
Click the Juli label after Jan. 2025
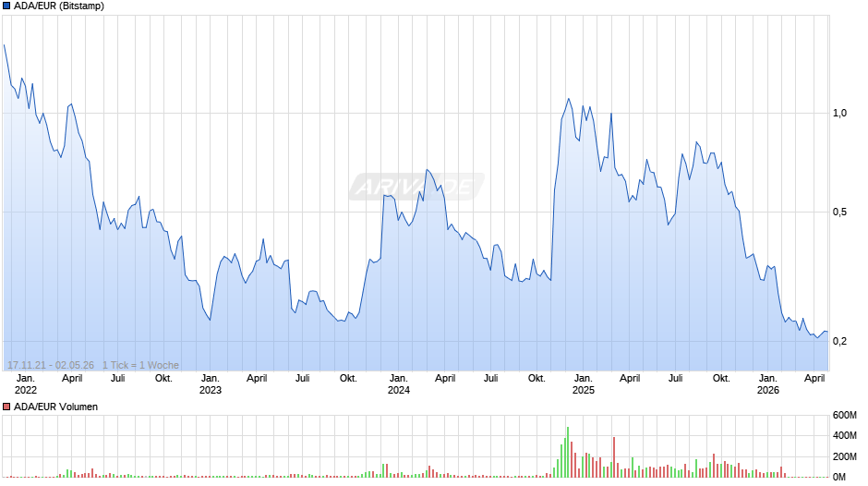point(675,379)
